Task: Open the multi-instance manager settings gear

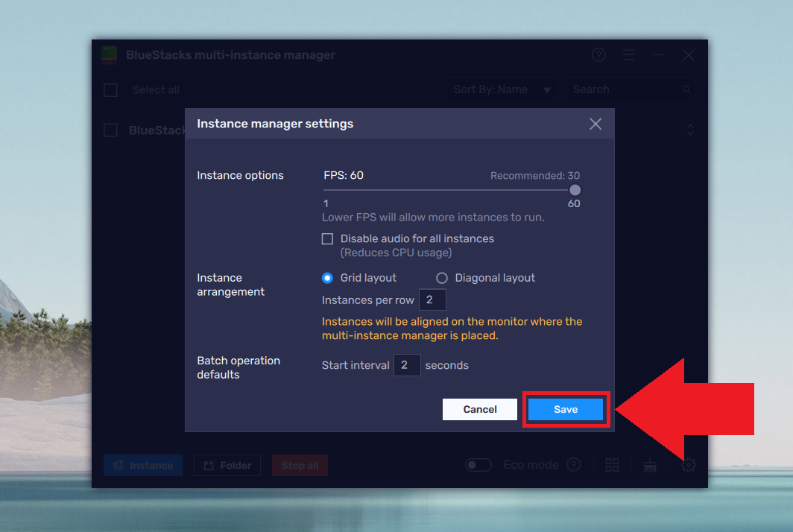Action: pos(688,465)
